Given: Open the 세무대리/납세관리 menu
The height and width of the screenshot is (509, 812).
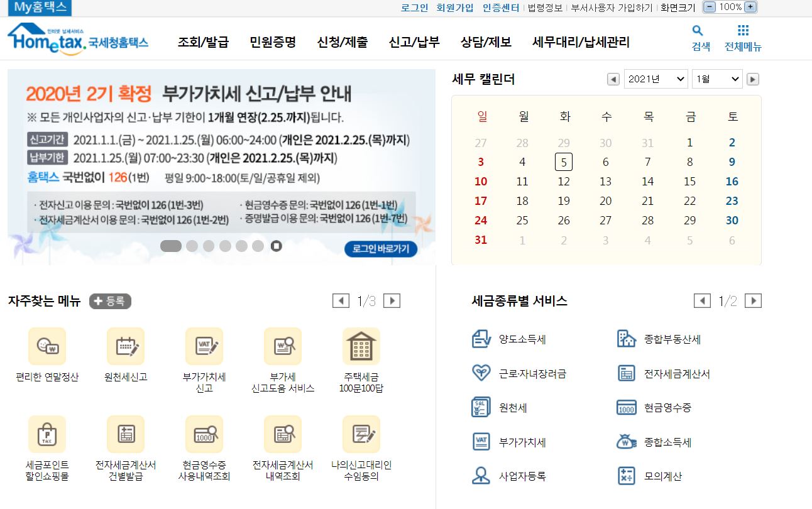Looking at the screenshot, I should [x=581, y=42].
